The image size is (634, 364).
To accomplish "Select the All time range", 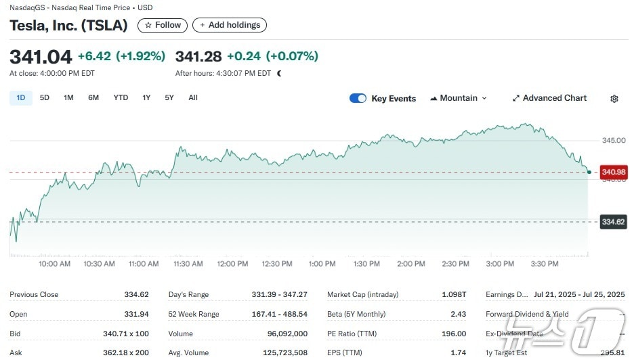I will (193, 97).
